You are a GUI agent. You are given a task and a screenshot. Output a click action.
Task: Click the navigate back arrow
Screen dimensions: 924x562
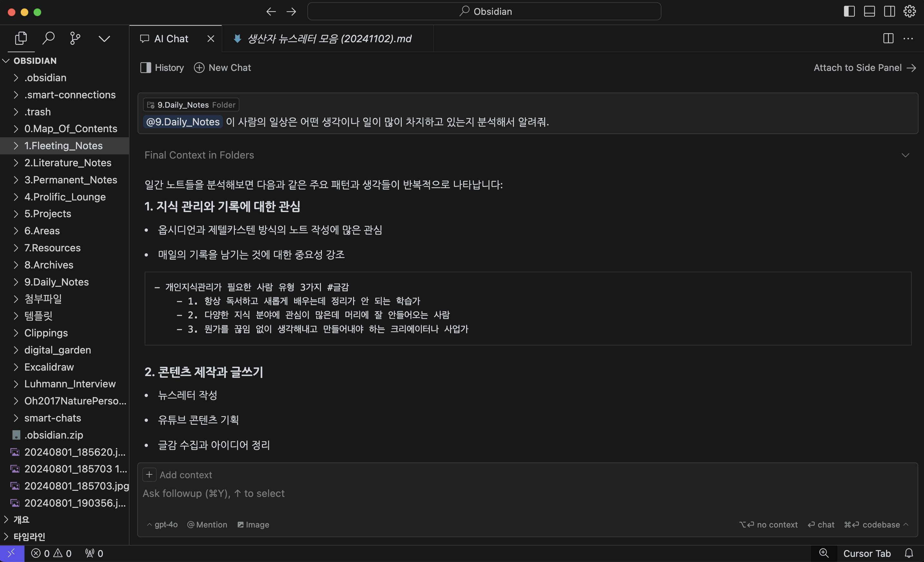click(x=271, y=12)
